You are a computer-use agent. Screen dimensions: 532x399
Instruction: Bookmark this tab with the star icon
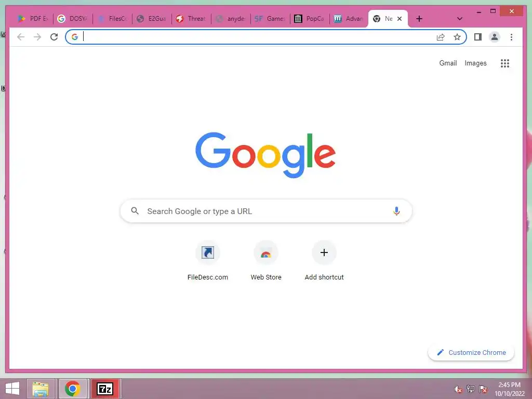coord(457,37)
